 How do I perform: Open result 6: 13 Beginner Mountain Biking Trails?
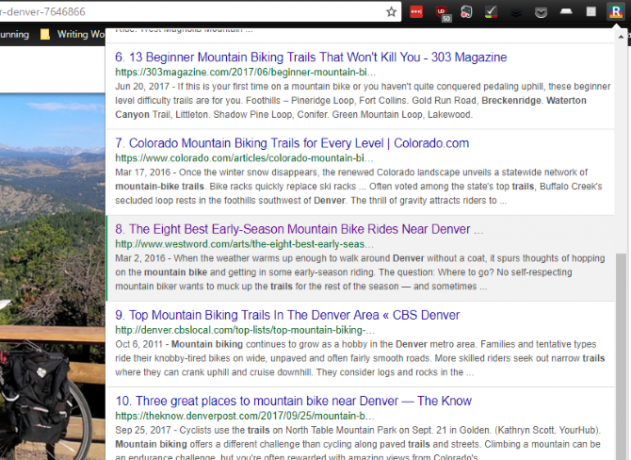(311, 57)
